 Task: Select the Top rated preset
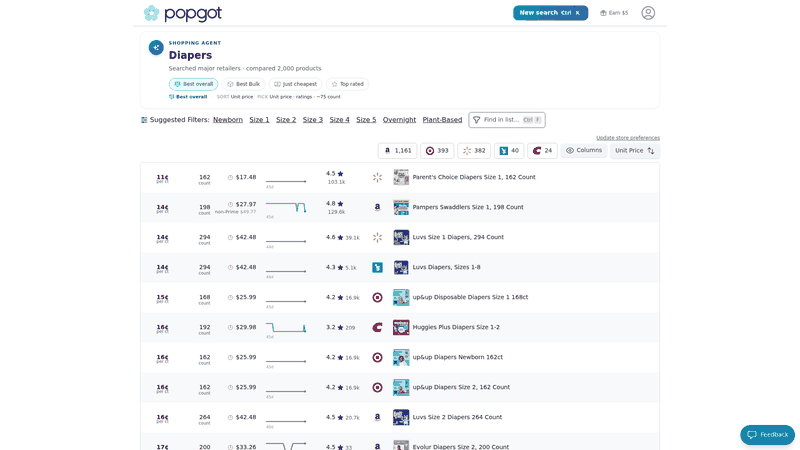click(x=347, y=84)
